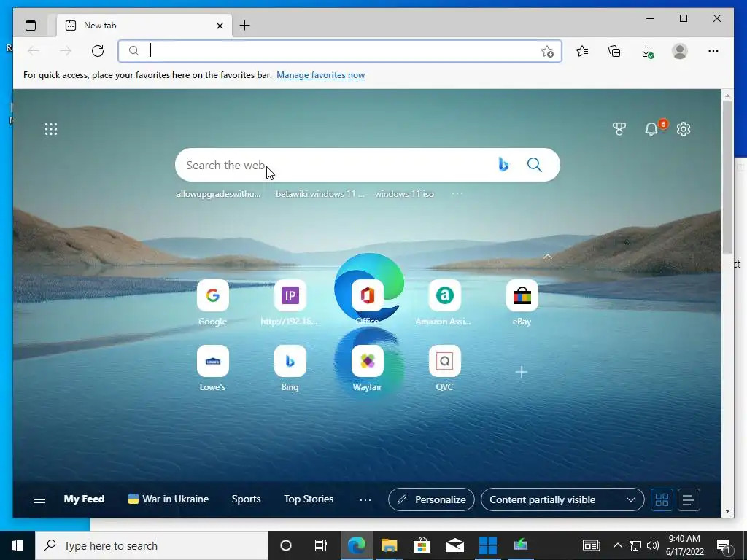Open clock showing 9:40 AM
The width and height of the screenshot is (747, 560).
pyautogui.click(x=684, y=545)
